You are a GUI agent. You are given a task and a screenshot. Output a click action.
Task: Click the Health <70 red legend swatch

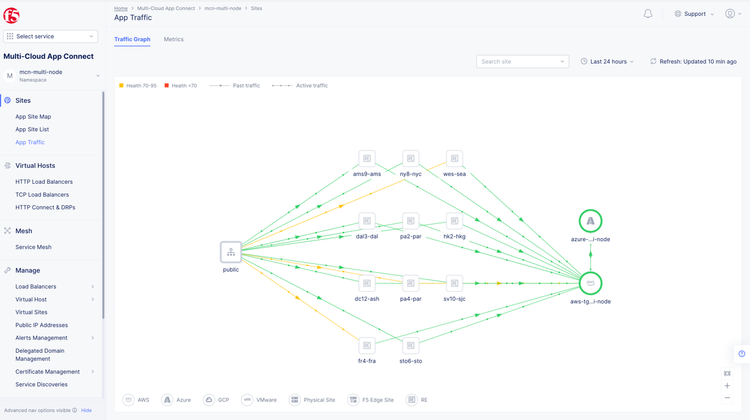(167, 86)
